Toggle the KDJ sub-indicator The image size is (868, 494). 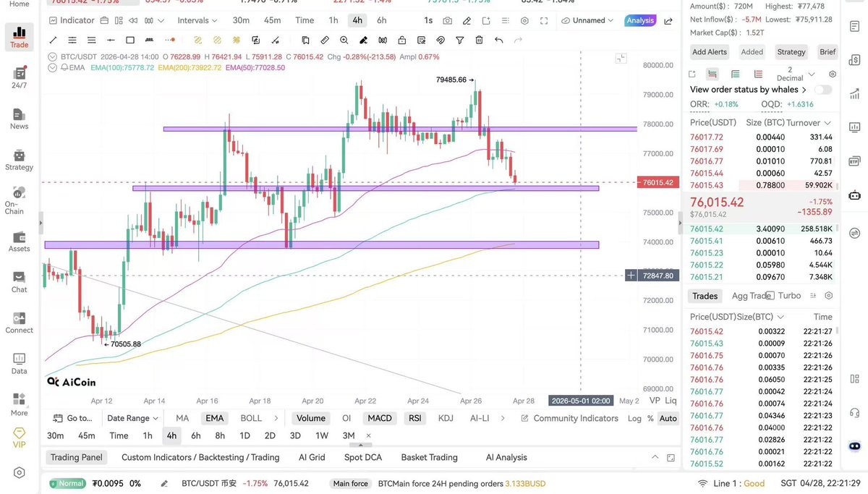pos(446,418)
